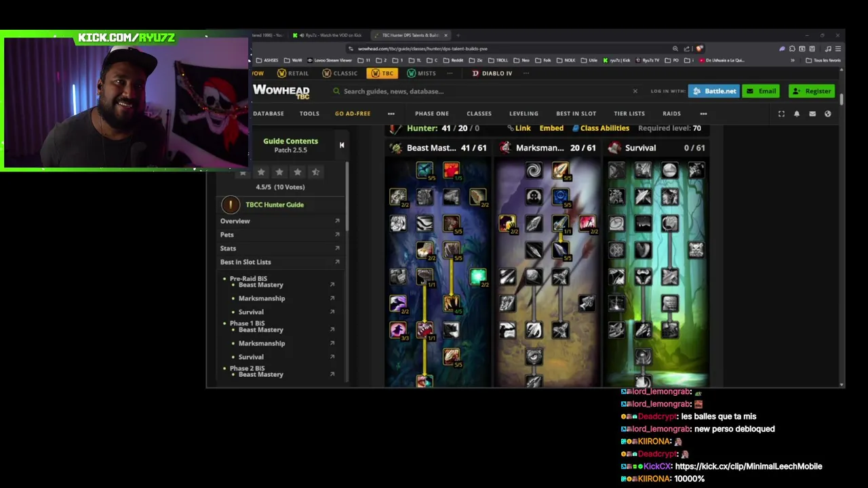Open the browser extensions puzzle icon
The width and height of the screenshot is (868, 488).
click(x=792, y=49)
